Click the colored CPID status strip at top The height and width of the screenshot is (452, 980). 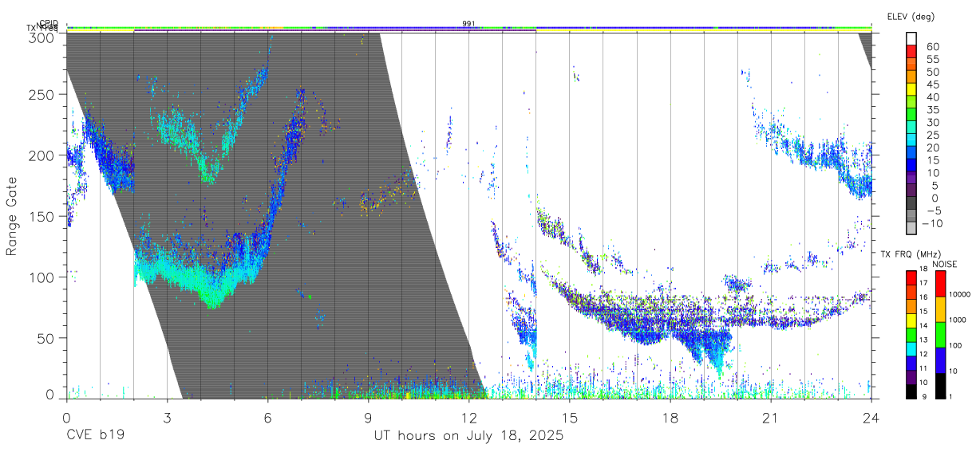point(469,29)
